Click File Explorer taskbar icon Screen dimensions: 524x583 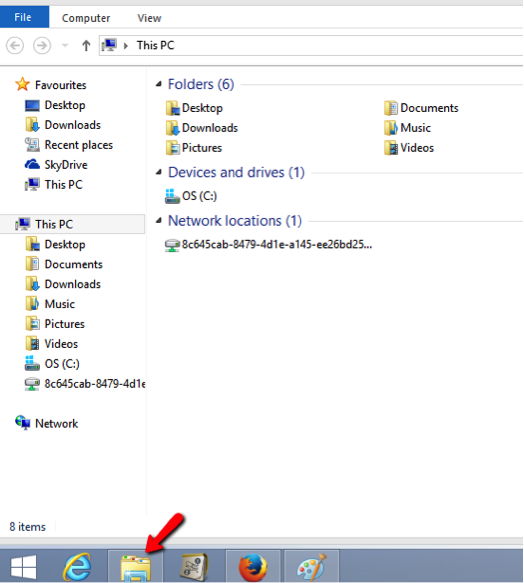point(136,567)
